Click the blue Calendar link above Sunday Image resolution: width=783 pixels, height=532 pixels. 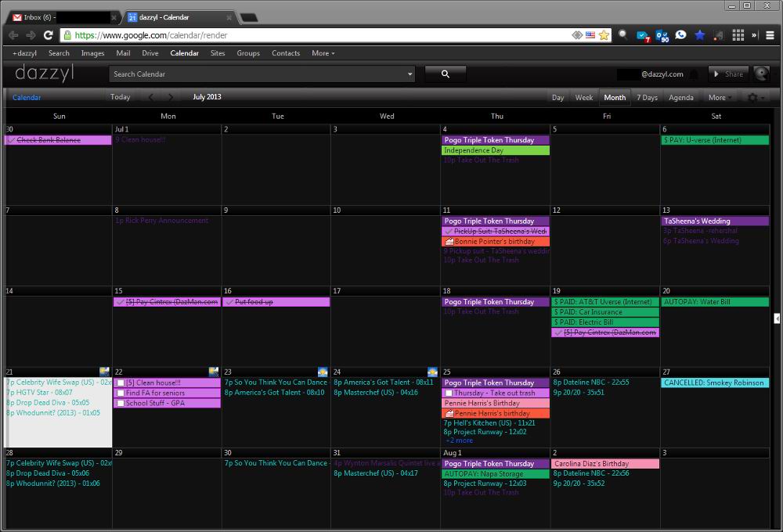click(x=27, y=97)
